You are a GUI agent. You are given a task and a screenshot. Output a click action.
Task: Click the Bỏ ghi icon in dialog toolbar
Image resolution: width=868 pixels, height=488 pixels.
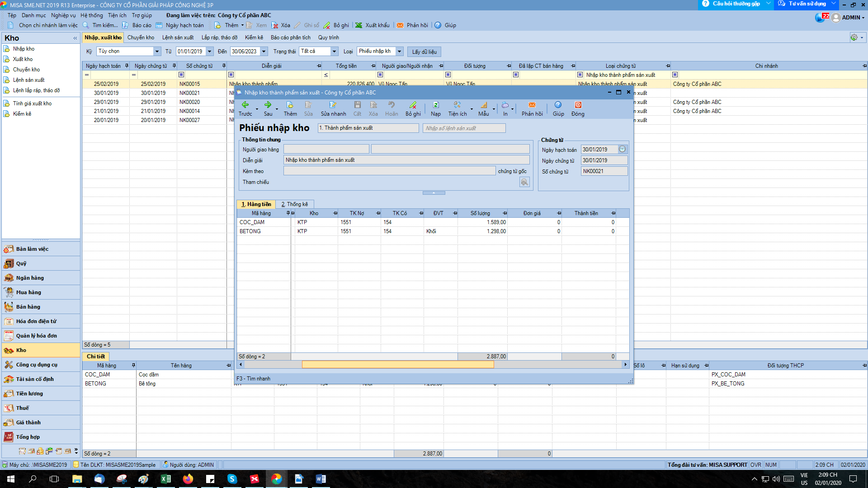coord(413,105)
